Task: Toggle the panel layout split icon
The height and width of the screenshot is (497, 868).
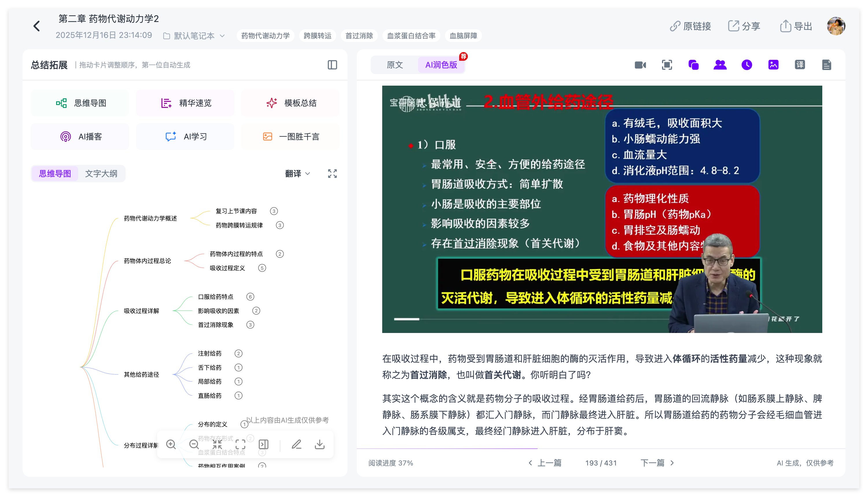Action: pyautogui.click(x=332, y=65)
